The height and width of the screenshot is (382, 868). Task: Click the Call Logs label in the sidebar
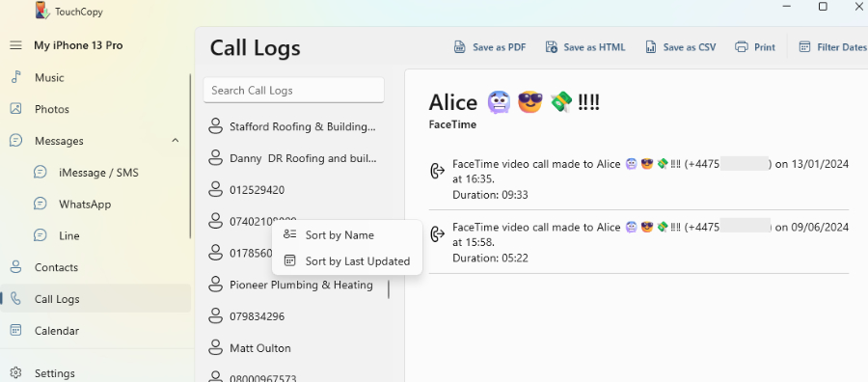click(57, 299)
